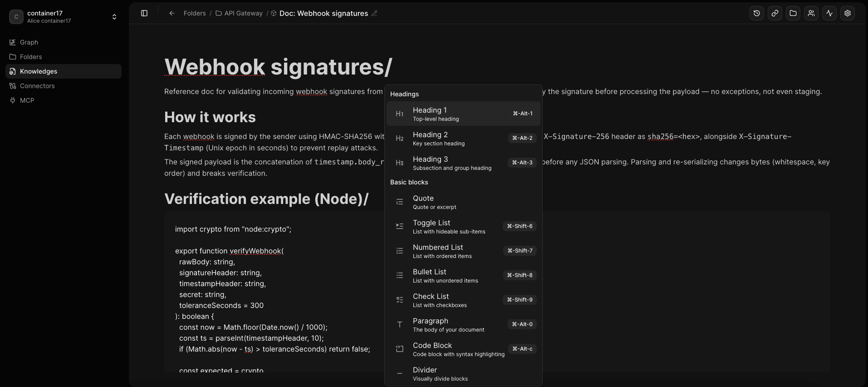The width and height of the screenshot is (868, 387).
Task: Open folder icon in top toolbar
Action: coord(793,13)
